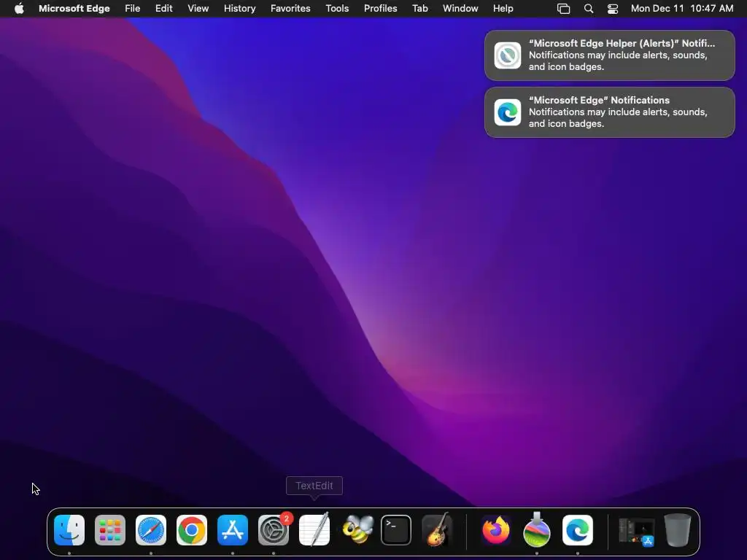Image resolution: width=747 pixels, height=560 pixels.
Task: Open Control Center in menu bar
Action: [x=613, y=9]
